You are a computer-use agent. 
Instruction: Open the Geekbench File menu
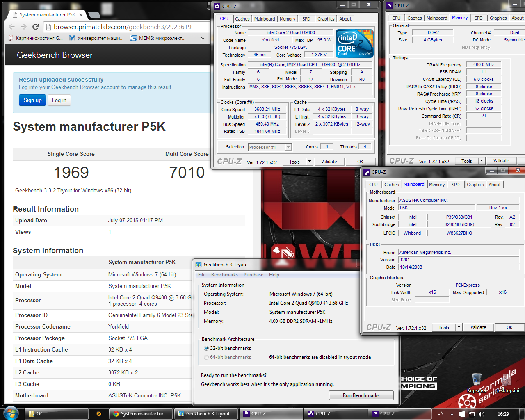(202, 275)
